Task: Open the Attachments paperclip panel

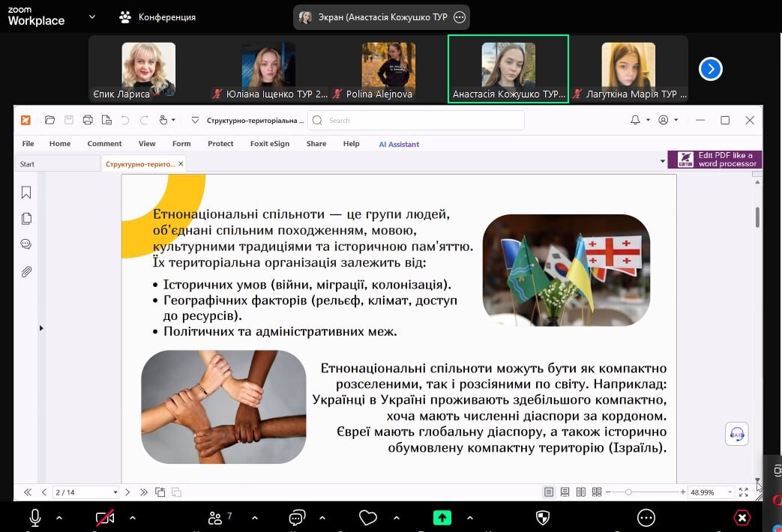Action: 26,272
